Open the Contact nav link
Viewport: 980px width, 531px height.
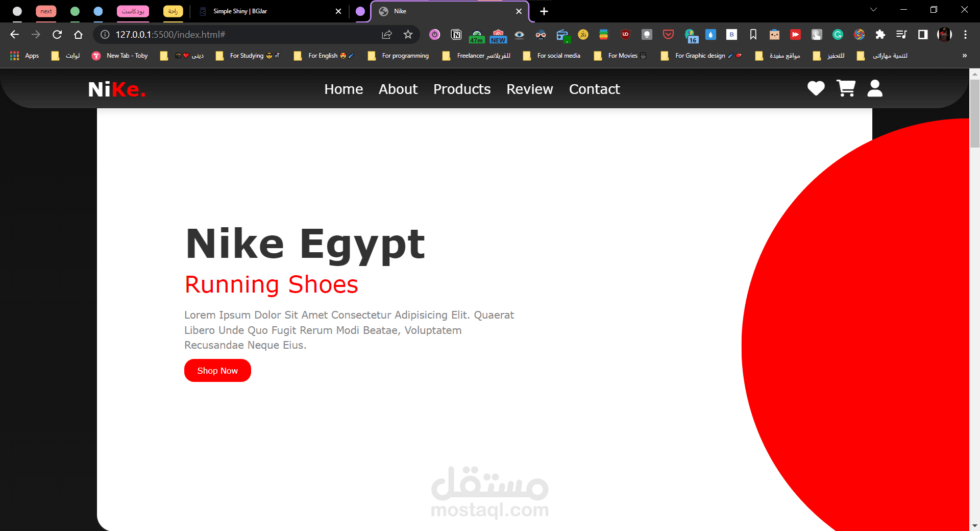595,89
